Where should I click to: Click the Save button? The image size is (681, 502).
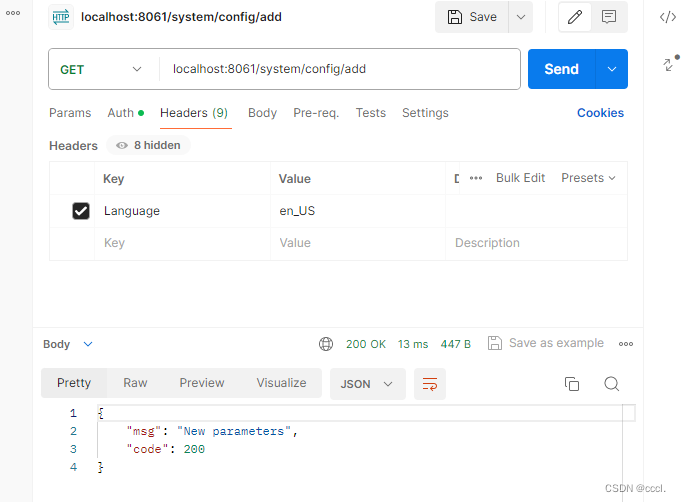(472, 17)
